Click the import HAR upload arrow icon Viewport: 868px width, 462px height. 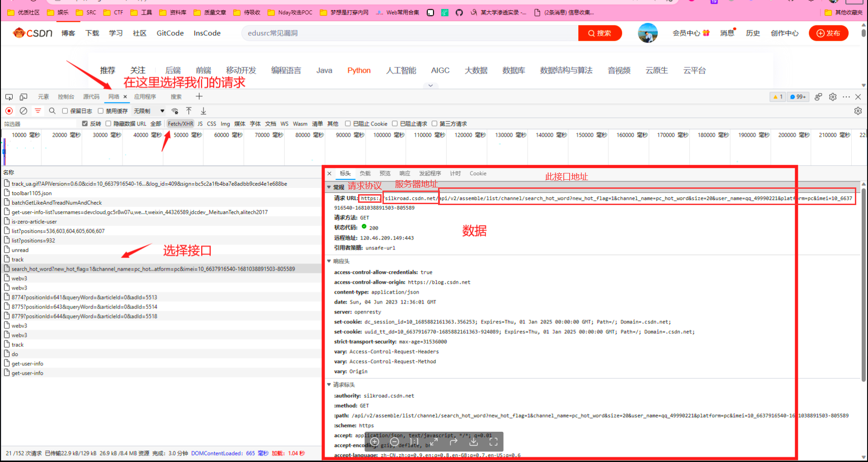click(x=189, y=111)
